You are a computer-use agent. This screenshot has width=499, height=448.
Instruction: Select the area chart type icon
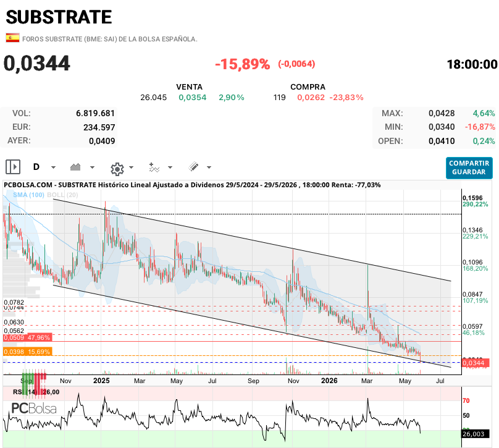[x=75, y=167]
